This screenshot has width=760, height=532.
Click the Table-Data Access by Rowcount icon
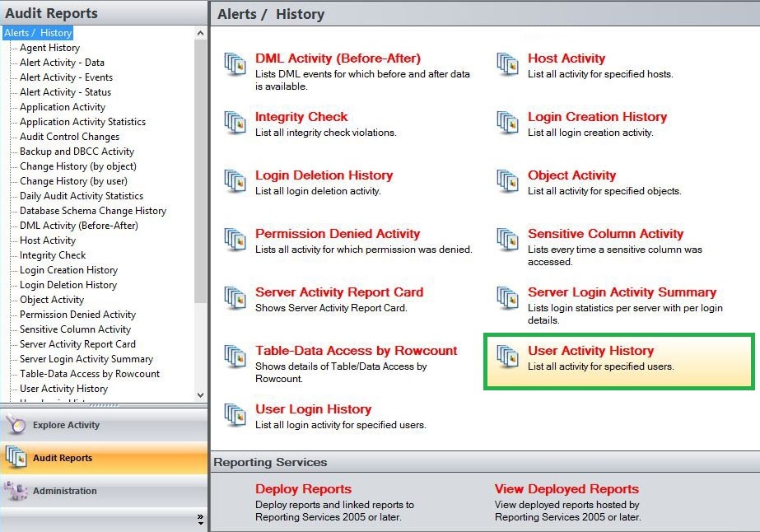coord(235,356)
